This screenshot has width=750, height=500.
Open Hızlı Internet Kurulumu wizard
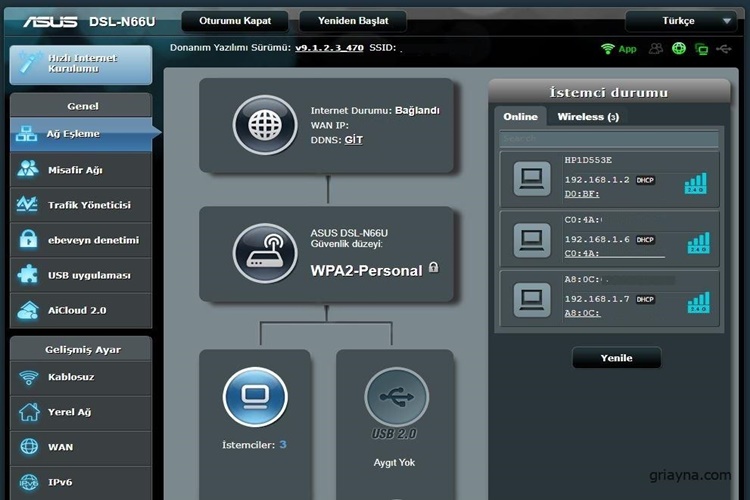81,65
